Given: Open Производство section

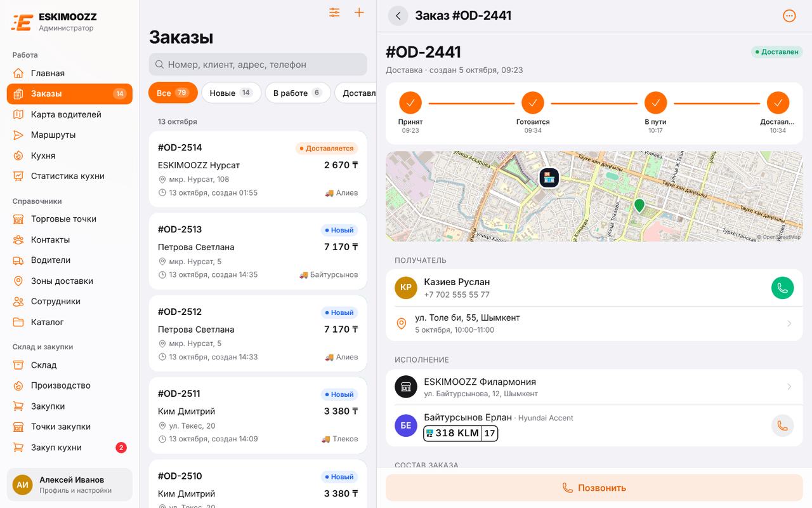Looking at the screenshot, I should (70, 385).
